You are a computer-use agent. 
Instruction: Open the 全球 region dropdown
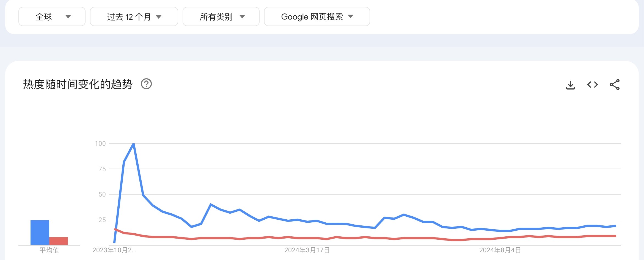tap(52, 16)
